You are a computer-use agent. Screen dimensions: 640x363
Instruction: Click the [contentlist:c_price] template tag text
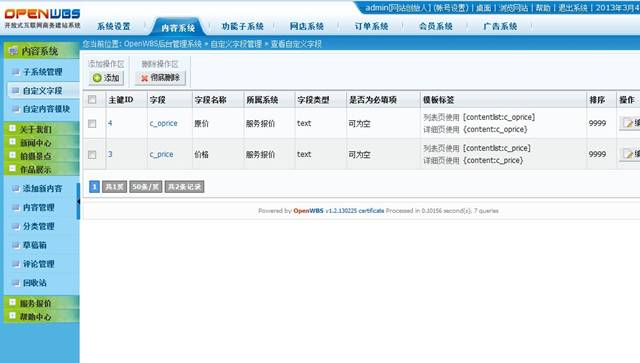pos(497,148)
